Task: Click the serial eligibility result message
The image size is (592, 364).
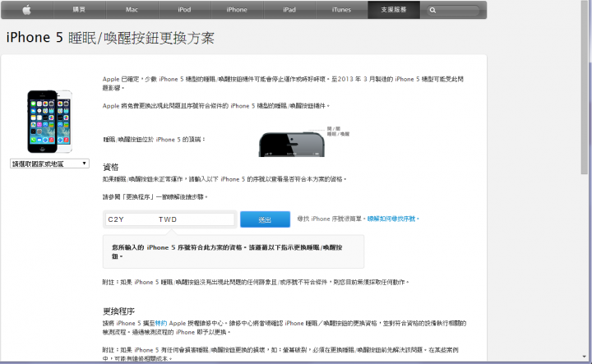Action: pyautogui.click(x=234, y=251)
